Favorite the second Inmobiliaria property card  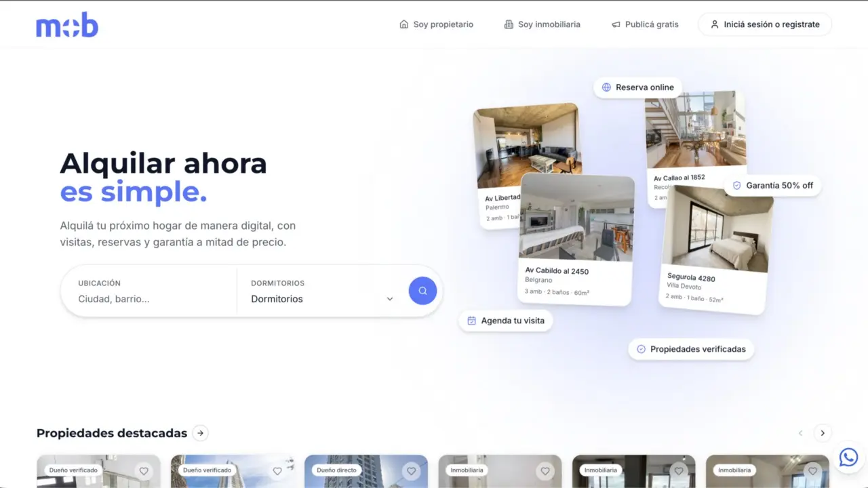678,471
